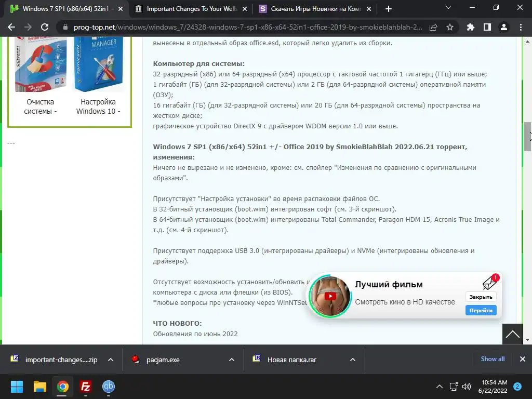Open FileZilla from the taskbar
532x399 pixels.
tap(86, 387)
